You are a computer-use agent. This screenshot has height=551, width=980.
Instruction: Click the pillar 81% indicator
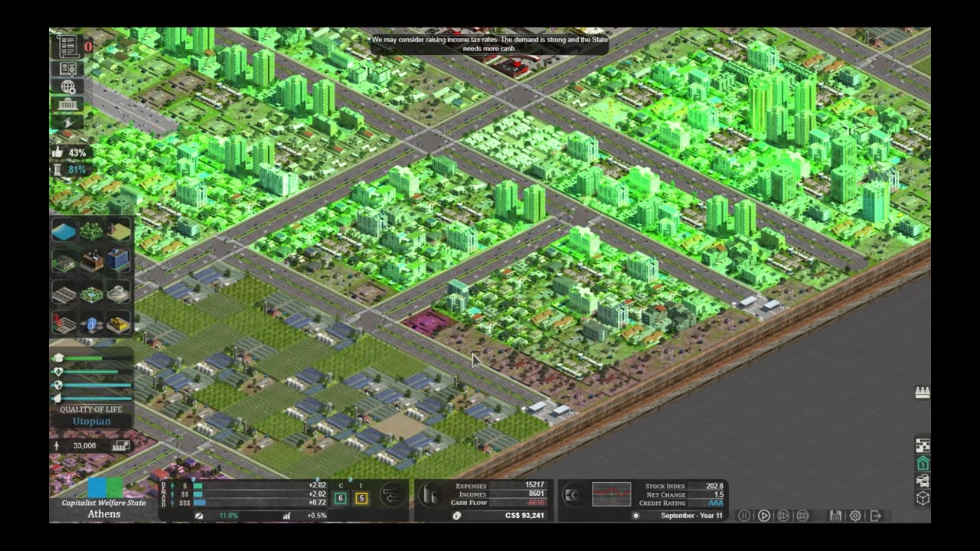(x=70, y=170)
